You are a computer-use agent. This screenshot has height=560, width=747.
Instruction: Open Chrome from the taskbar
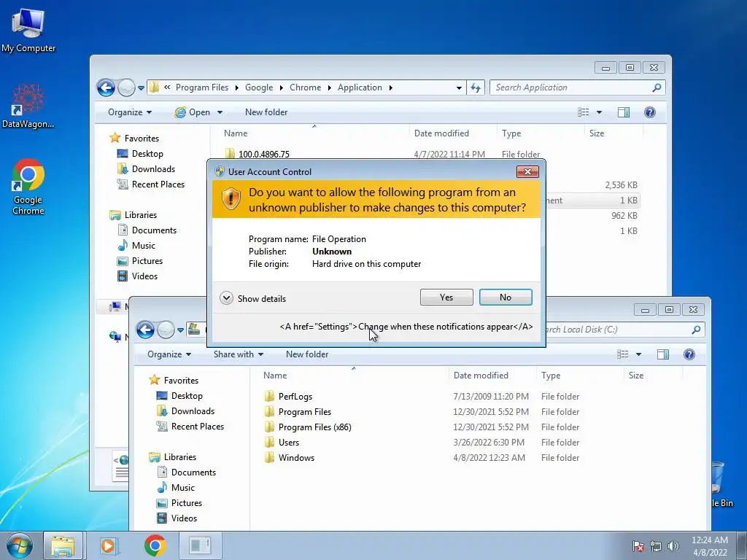(155, 545)
